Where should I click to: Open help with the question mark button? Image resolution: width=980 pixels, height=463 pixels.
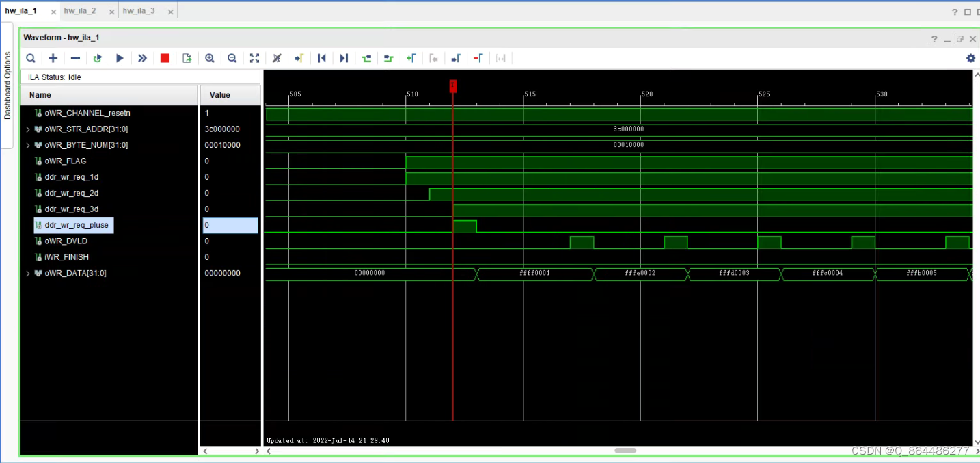[x=934, y=38]
